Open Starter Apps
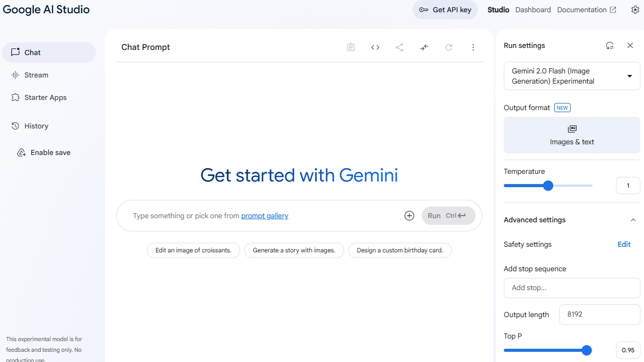Screen dimensions: 644x362 click(49, 97)
